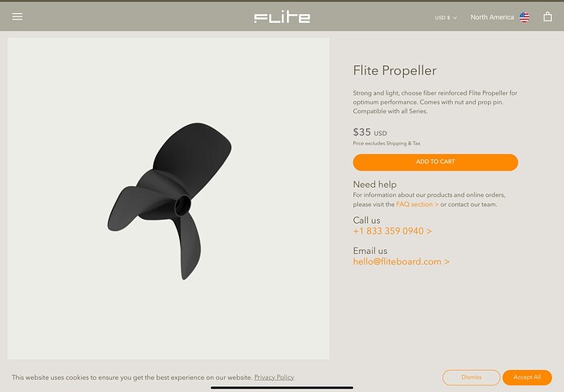This screenshot has width=564, height=392.
Task: Open the FAQ section link
Action: tap(417, 204)
